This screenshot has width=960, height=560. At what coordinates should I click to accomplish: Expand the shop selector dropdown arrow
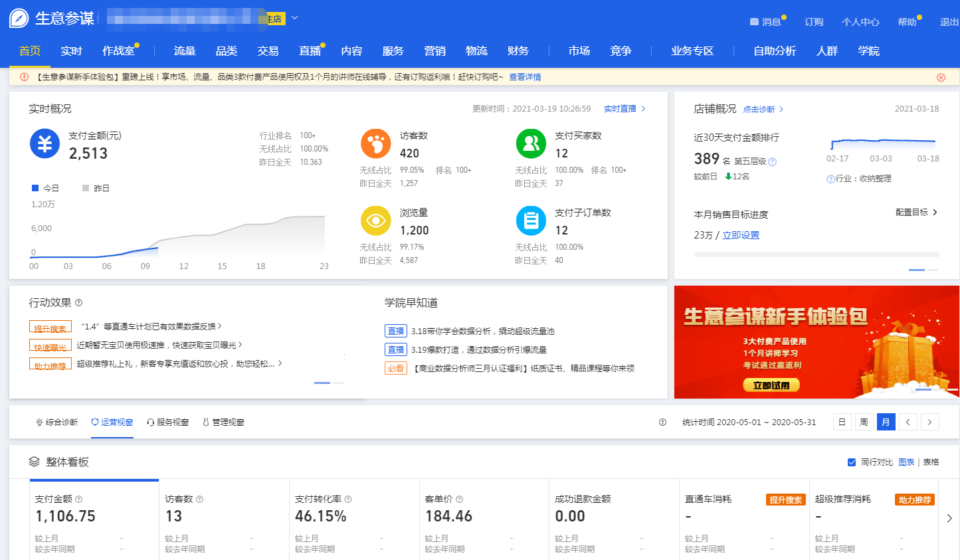point(295,18)
